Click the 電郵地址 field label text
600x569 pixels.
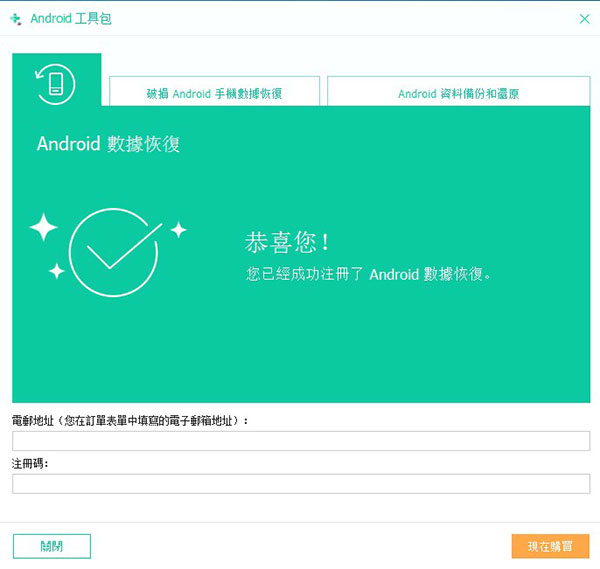(130, 421)
